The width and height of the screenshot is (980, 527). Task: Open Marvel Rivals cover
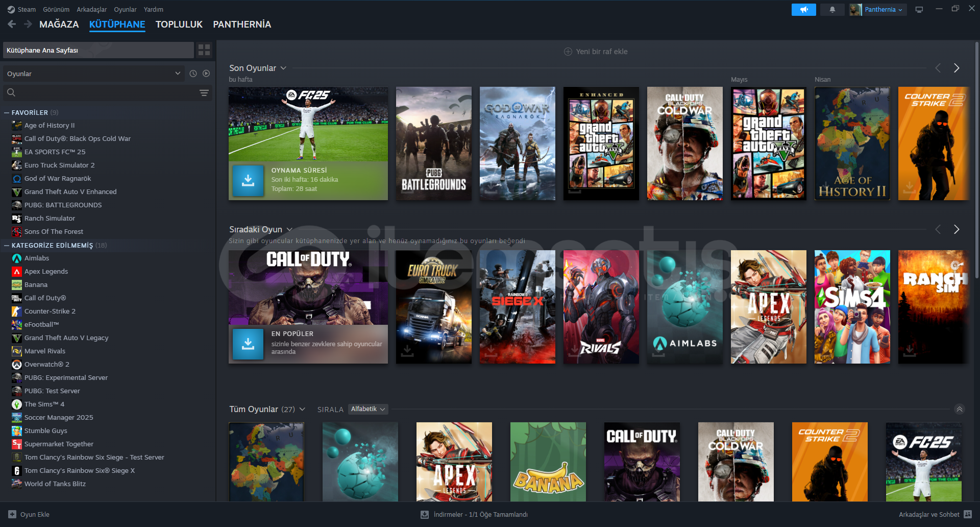[601, 307]
